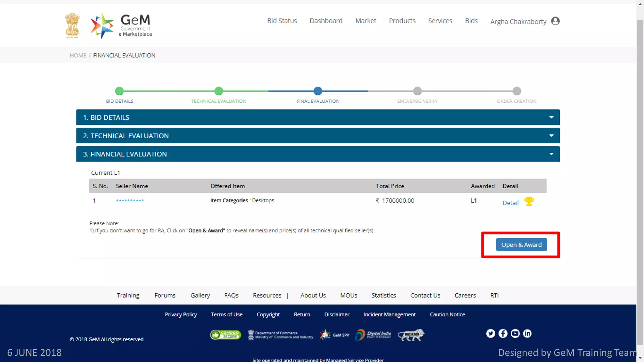Expand the Bid Details section arrow

tap(551, 117)
